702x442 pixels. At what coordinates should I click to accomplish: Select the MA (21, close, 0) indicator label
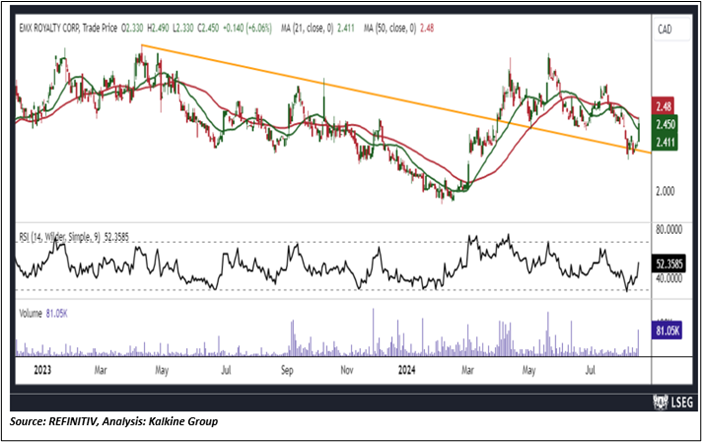click(307, 28)
